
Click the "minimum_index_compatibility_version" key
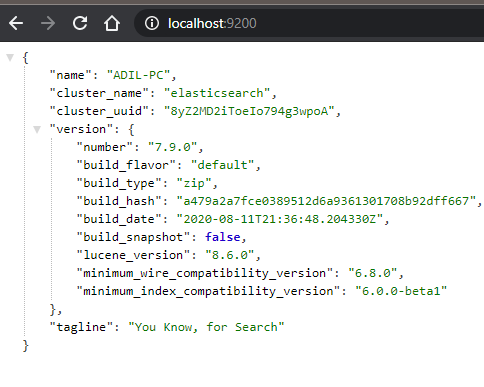coord(208,291)
